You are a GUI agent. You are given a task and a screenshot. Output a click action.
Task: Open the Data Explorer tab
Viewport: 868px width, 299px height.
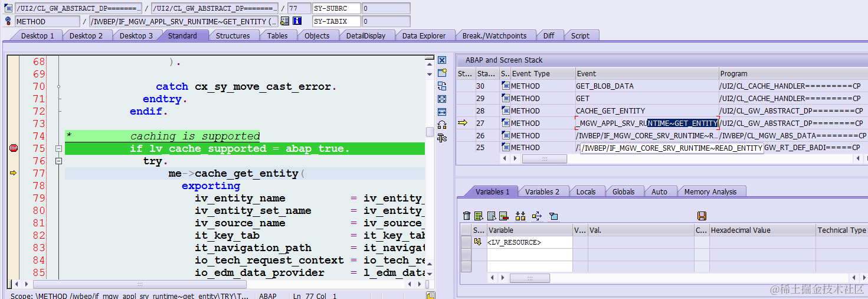point(424,35)
